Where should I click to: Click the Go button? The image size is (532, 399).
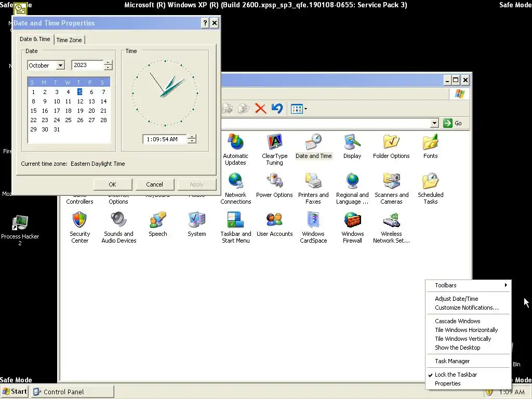tap(453, 123)
